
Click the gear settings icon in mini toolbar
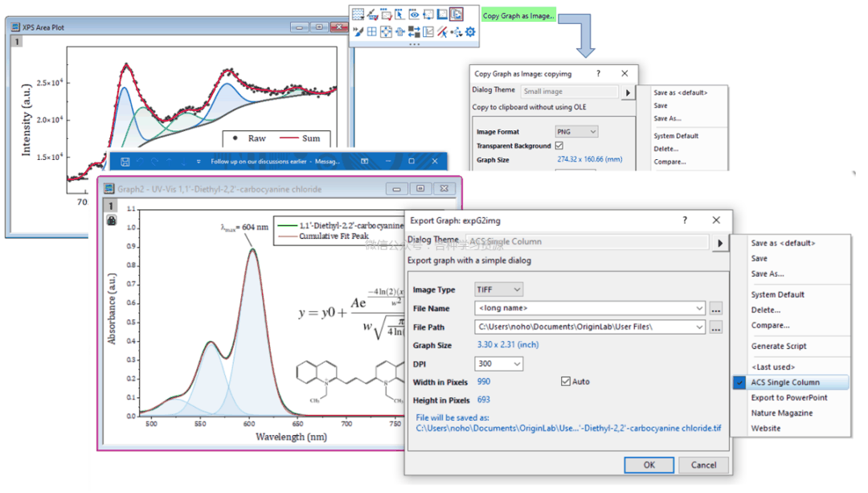click(x=470, y=32)
